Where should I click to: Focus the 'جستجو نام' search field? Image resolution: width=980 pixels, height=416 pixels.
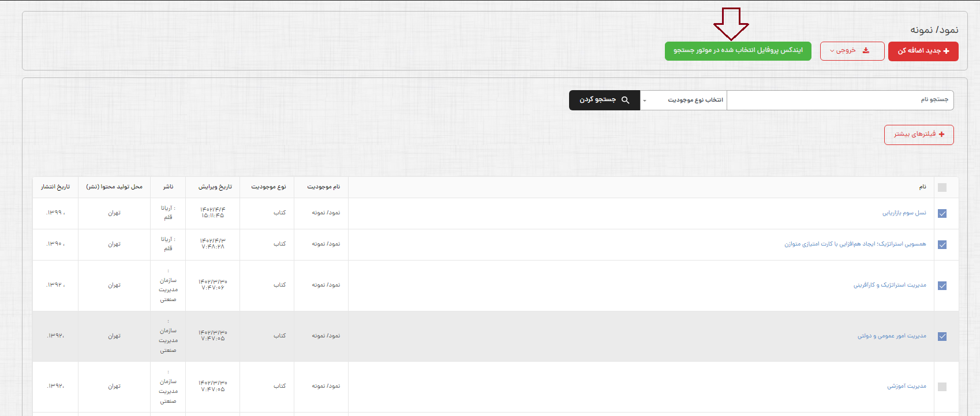coord(840,100)
